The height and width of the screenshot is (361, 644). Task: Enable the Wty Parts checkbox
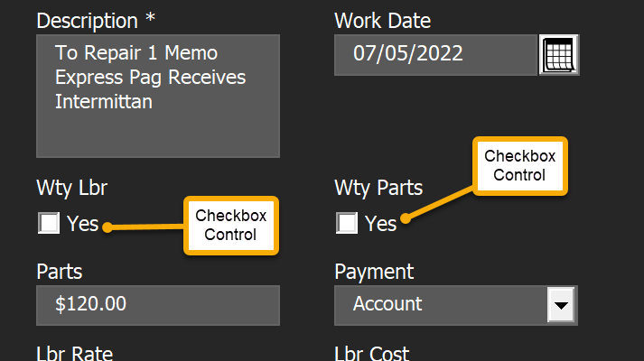click(x=347, y=223)
